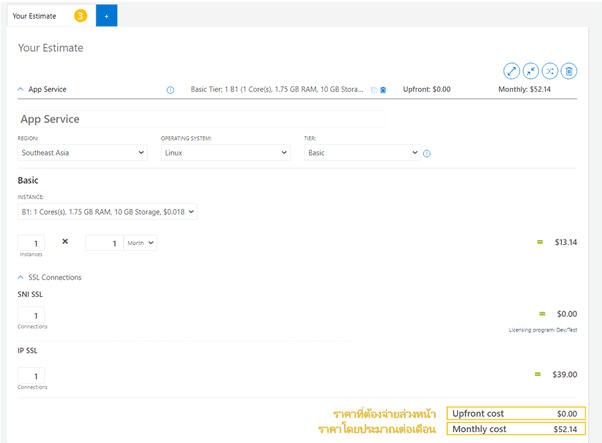Image resolution: width=602 pixels, height=443 pixels.
Task: Click the IP SSL label
Action: point(28,350)
